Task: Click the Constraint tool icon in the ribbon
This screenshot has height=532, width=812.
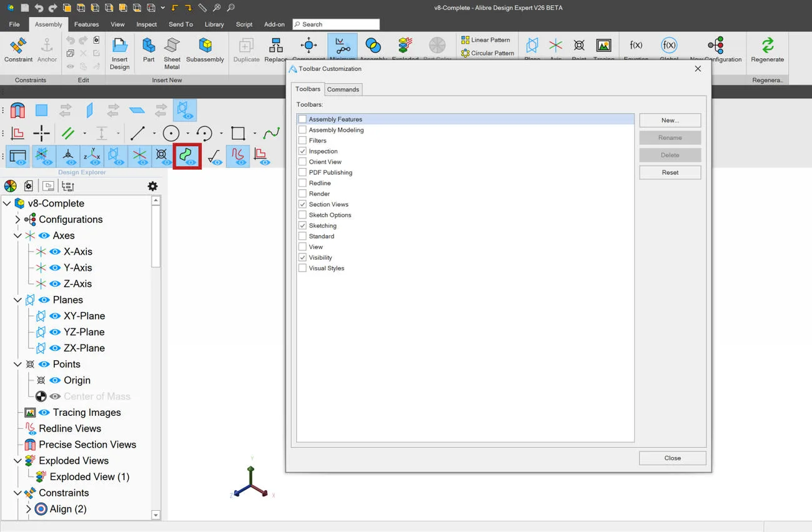Action: click(x=18, y=50)
